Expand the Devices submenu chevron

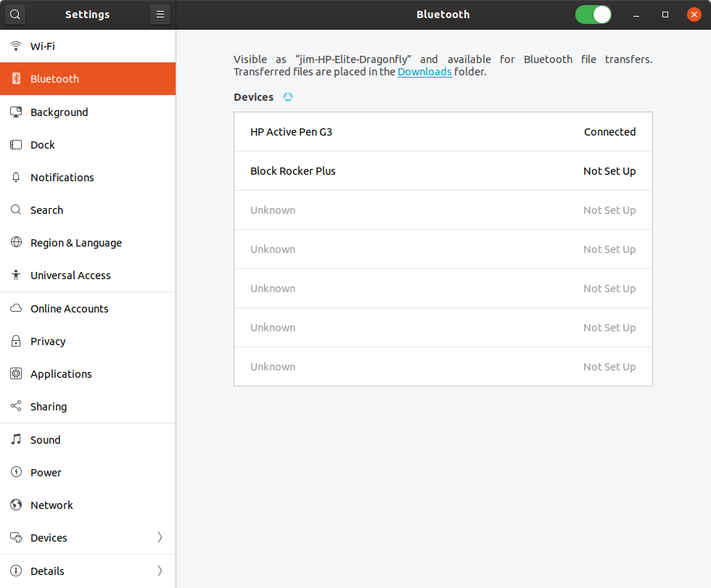[160, 538]
